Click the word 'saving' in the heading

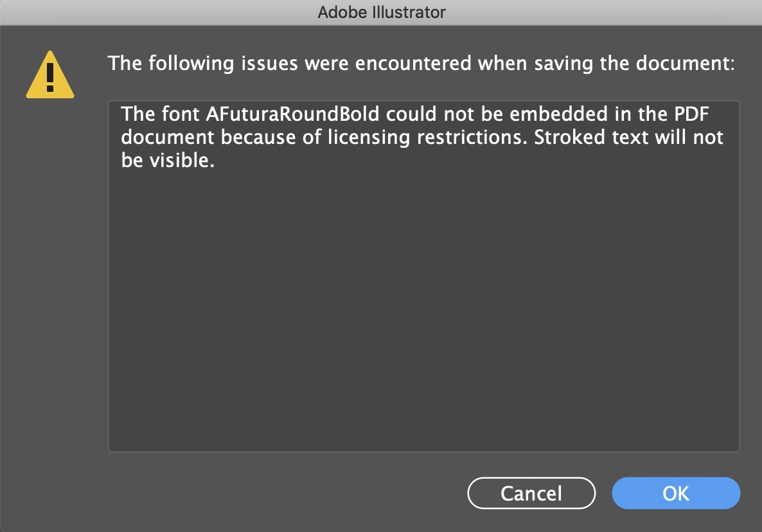point(563,64)
